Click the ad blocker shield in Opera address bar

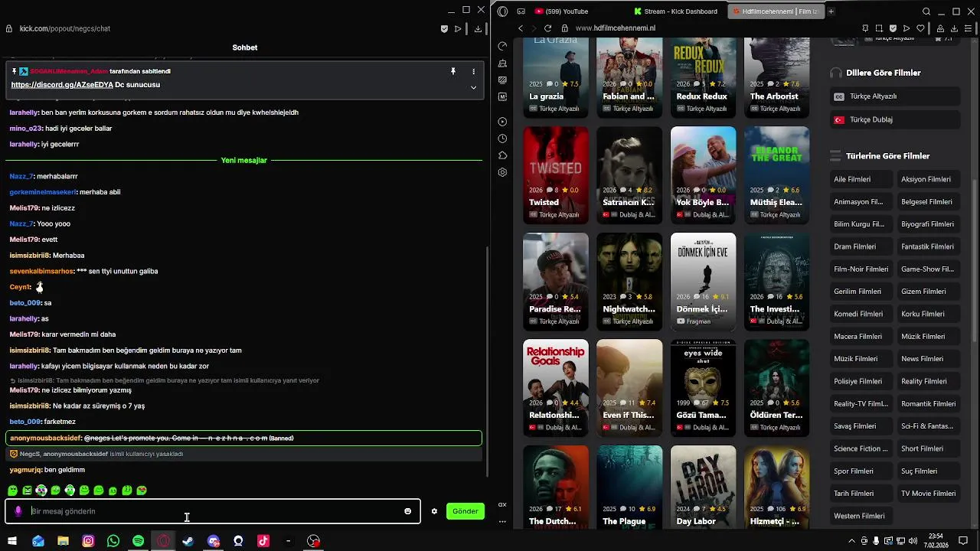pos(893,28)
